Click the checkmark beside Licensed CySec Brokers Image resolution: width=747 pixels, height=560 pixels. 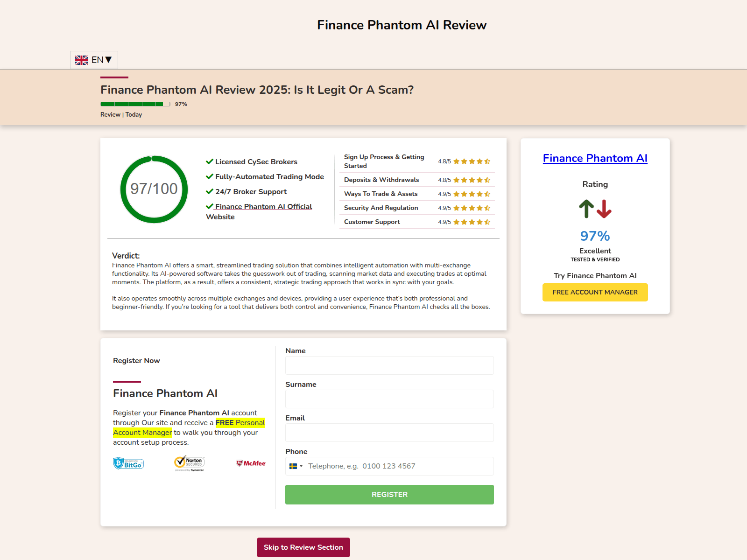pos(210,161)
